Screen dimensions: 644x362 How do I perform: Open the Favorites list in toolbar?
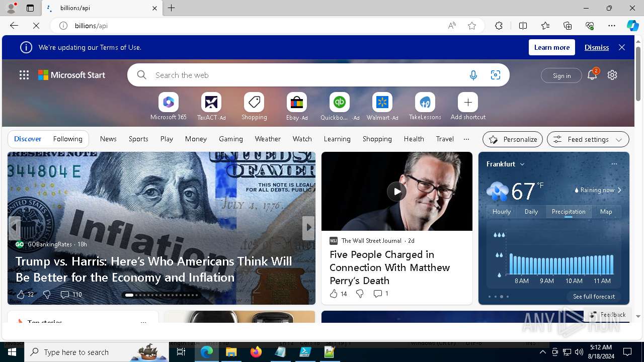click(x=545, y=26)
